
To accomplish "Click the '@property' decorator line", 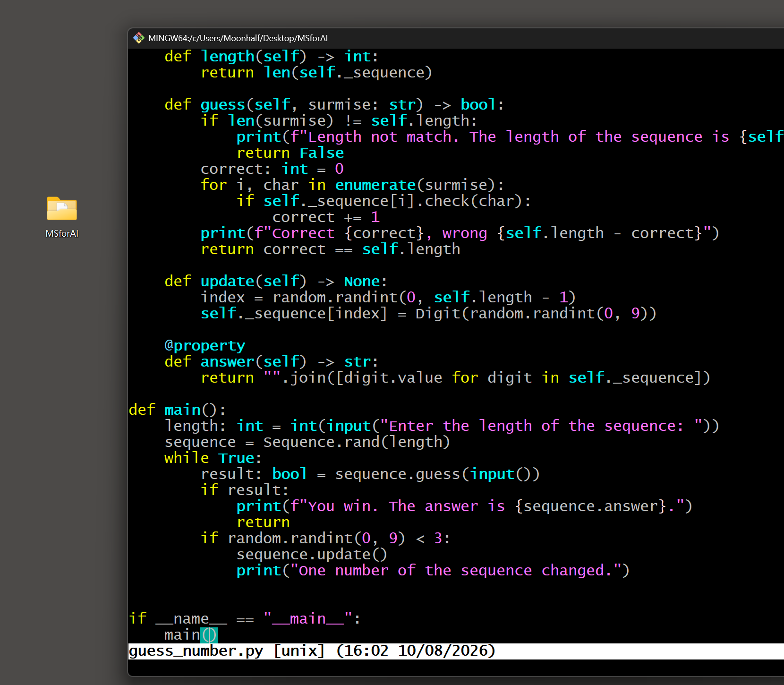I will pyautogui.click(x=205, y=345).
